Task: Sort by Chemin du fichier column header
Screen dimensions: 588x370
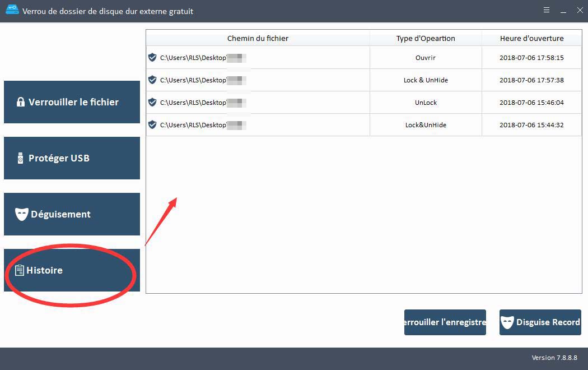Action: point(258,38)
